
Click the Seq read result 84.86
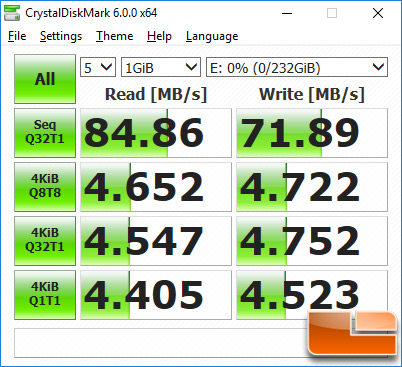(156, 133)
